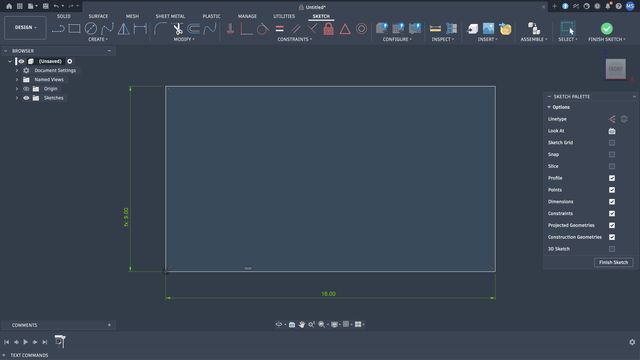Select the Circle sketch tool
The image size is (640, 360).
pyautogui.click(x=91, y=29)
